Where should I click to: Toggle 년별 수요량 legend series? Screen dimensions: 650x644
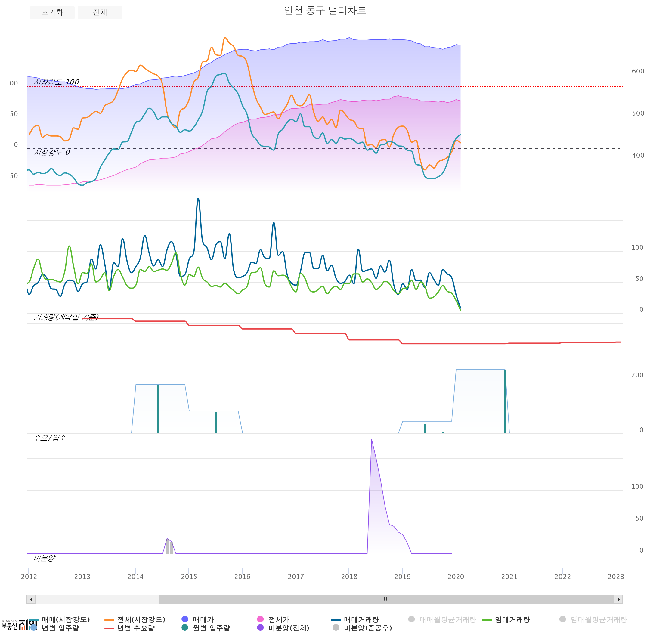coord(129,628)
